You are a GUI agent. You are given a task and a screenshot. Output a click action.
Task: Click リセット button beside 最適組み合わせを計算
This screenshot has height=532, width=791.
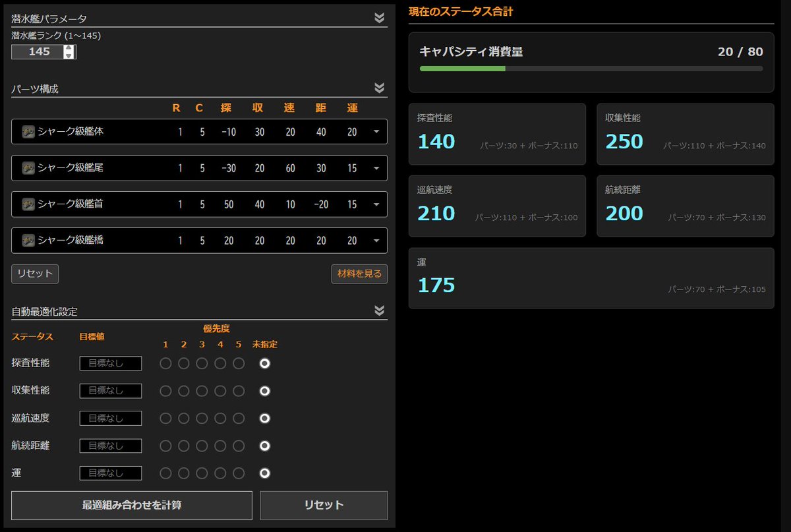click(x=324, y=506)
